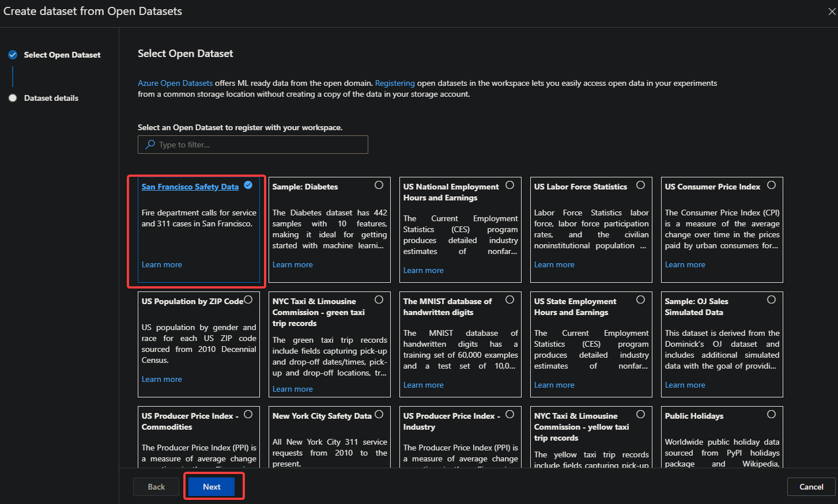Screen dimensions: 838x504
Task: Click US State Employment Hours and Earnings title
Action: click(x=575, y=306)
